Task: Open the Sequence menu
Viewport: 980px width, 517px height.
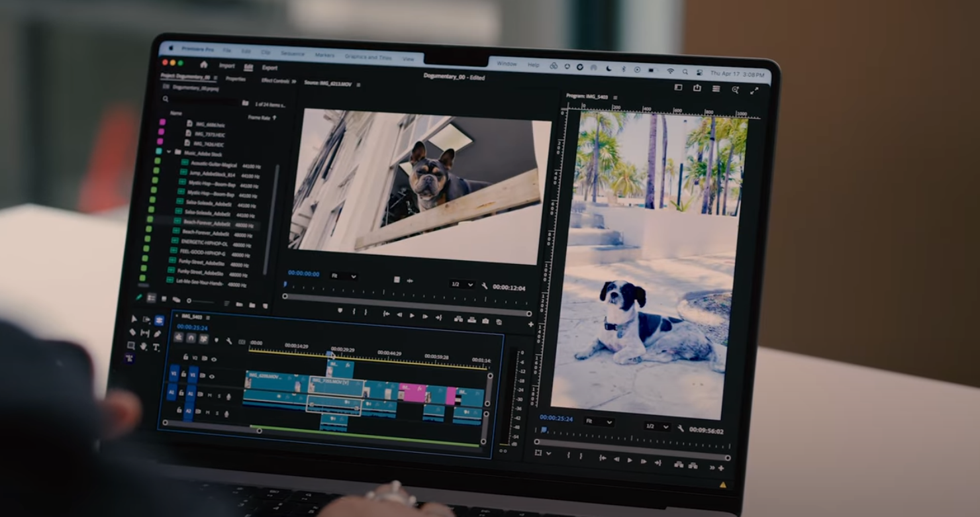Action: 292,54
